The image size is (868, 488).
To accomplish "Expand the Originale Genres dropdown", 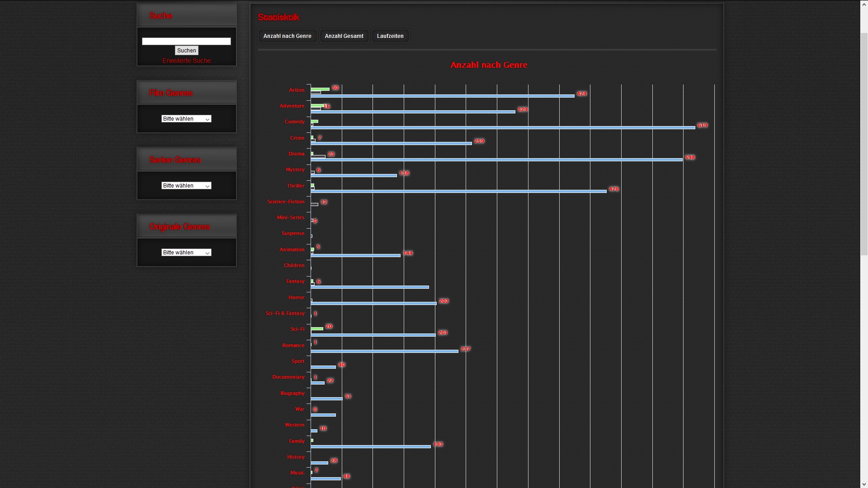I will (186, 253).
